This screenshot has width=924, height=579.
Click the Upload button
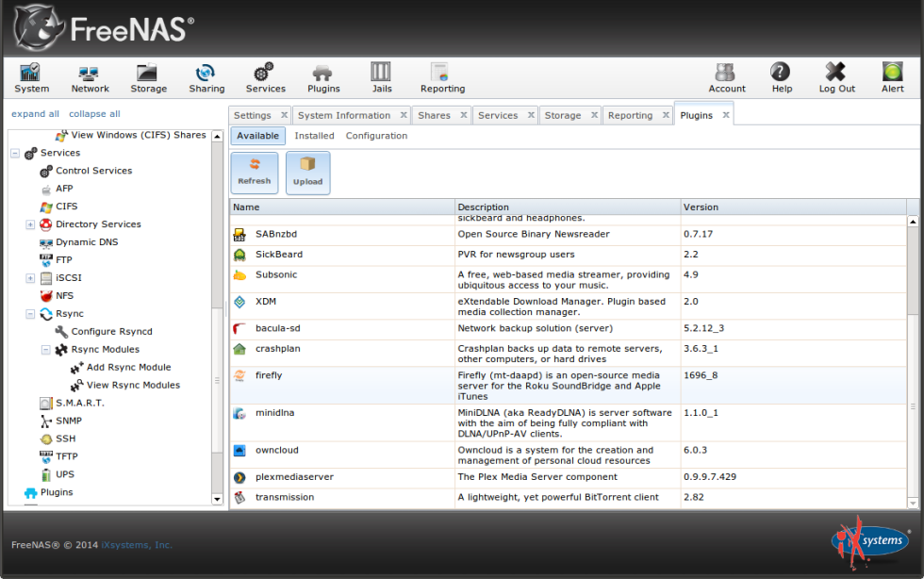point(307,171)
